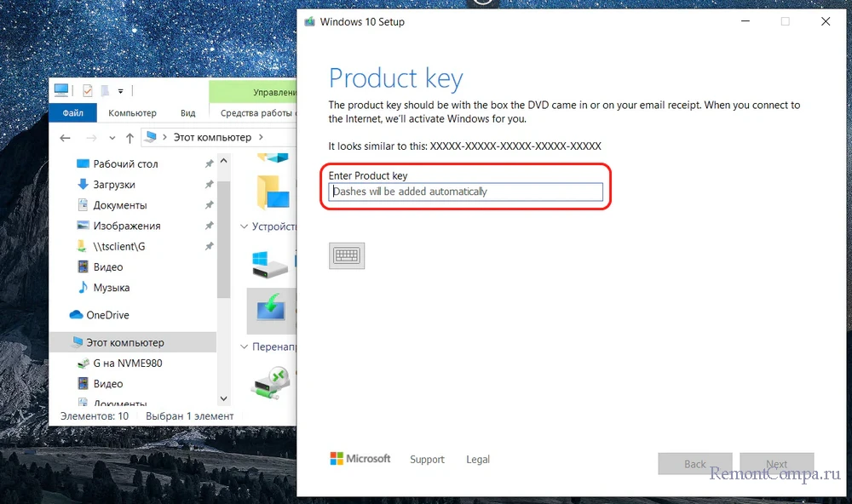Collapse the Перенаправленные group chevron

point(245,347)
